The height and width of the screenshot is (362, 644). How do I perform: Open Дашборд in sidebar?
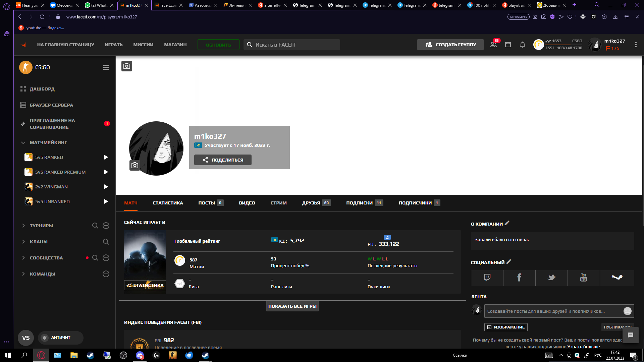(x=42, y=89)
